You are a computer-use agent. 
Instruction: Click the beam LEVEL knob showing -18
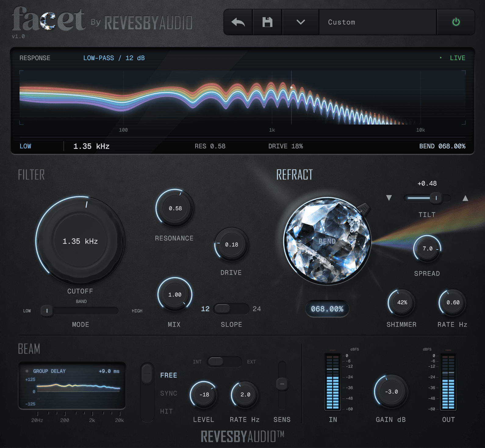[x=204, y=395]
